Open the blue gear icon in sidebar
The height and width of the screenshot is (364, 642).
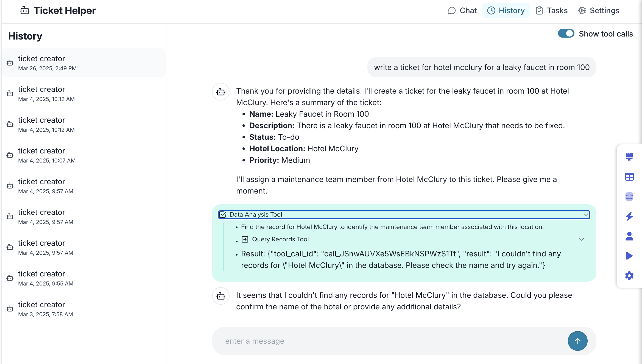click(629, 276)
